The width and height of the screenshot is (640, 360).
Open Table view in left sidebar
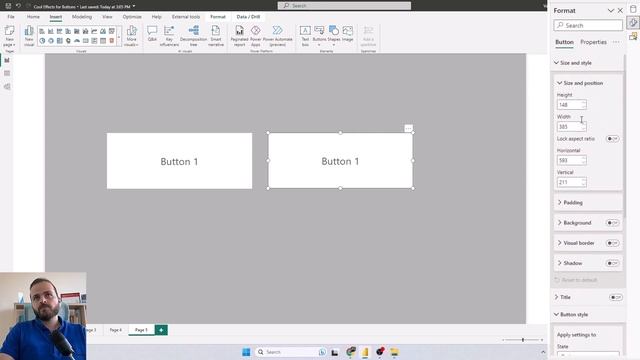click(7, 73)
